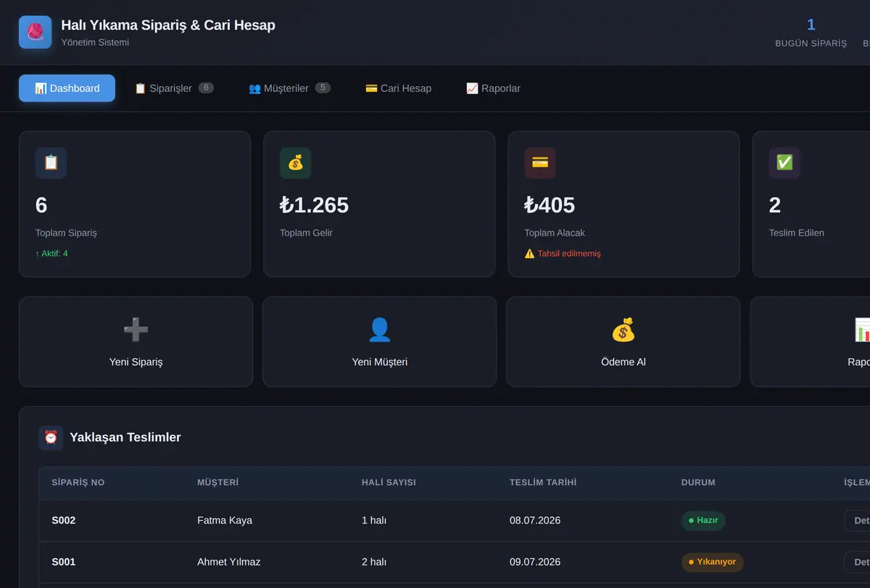Image resolution: width=870 pixels, height=588 pixels.
Task: Click the Tahsil edilmemiş warning text
Action: pyautogui.click(x=563, y=254)
